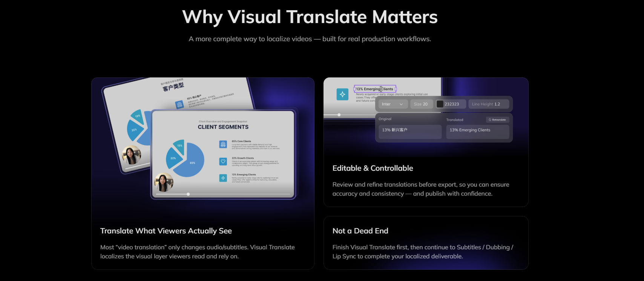Click the playback slider handle on English slide
This screenshot has height=281, width=644.
click(x=188, y=194)
